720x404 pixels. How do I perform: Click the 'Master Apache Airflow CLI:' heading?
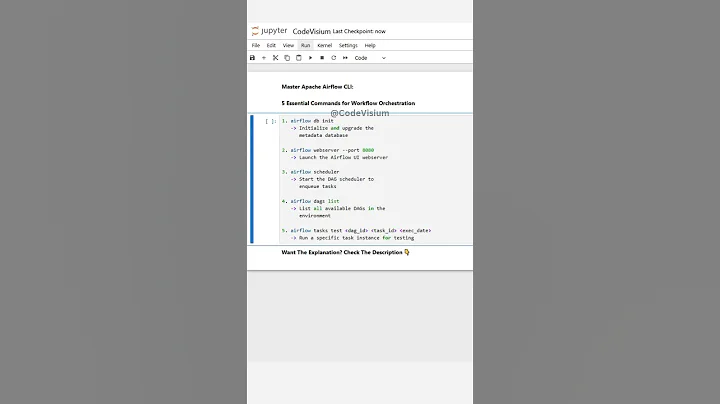[317, 87]
